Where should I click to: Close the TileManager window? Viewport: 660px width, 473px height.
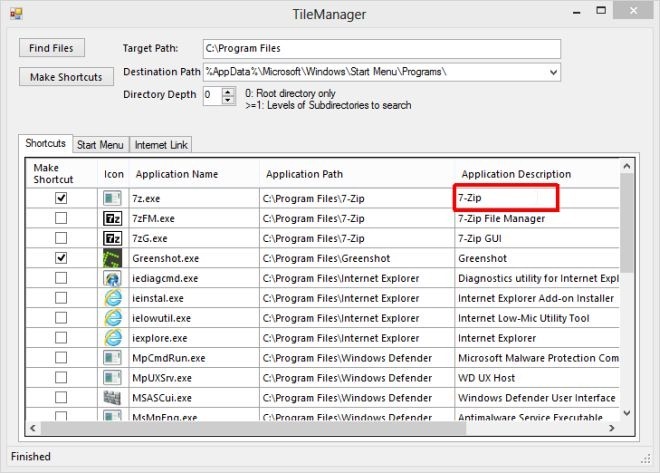[x=633, y=10]
